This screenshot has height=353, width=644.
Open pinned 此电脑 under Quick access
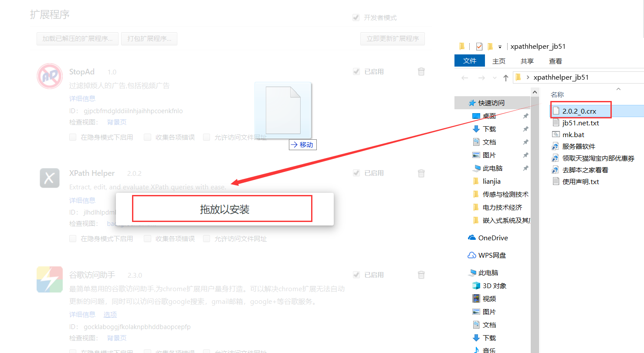click(492, 168)
